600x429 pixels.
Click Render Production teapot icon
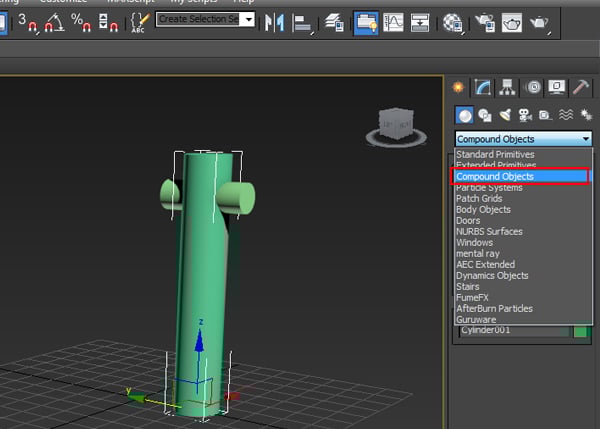540,23
